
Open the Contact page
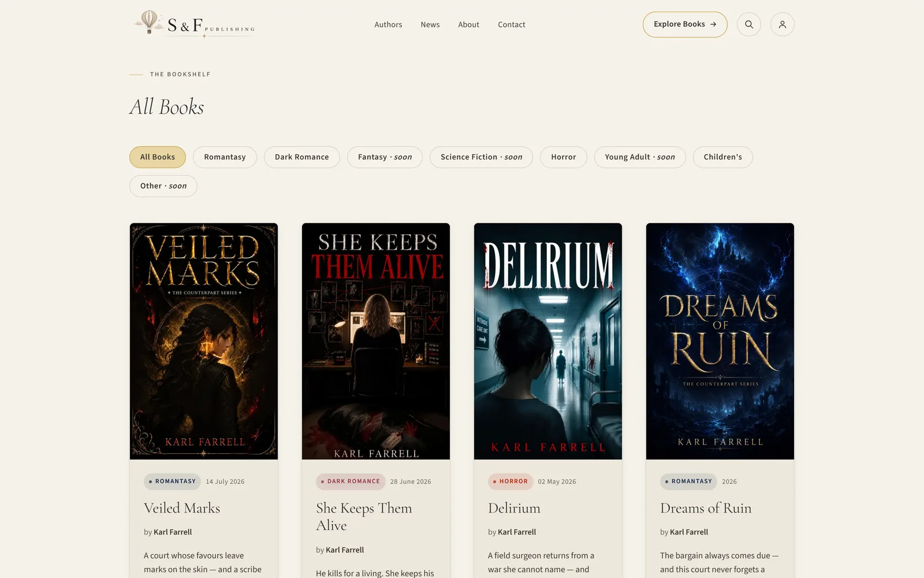[x=512, y=24]
